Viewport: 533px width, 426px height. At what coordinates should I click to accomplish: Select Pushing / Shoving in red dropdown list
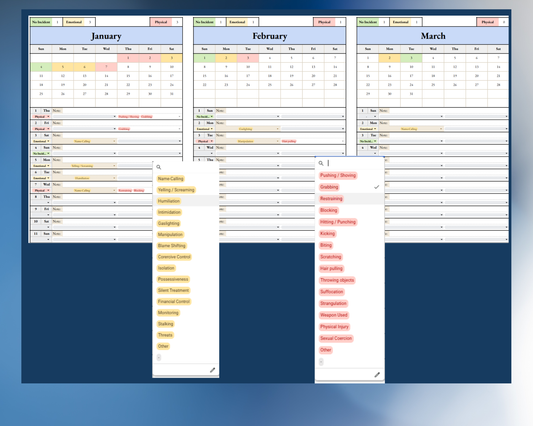[x=338, y=175]
